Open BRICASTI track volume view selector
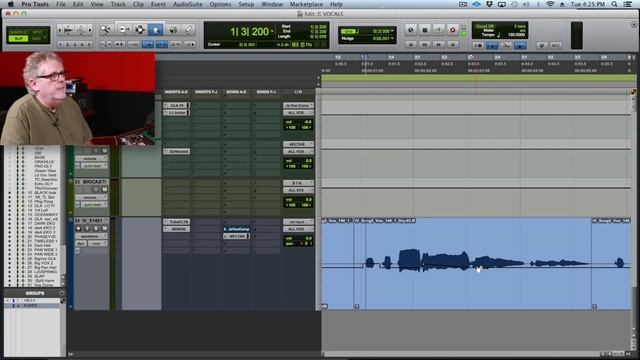 (x=91, y=197)
